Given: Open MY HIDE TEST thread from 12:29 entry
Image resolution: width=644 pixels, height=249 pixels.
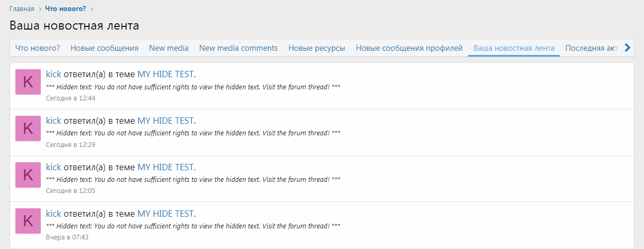Looking at the screenshot, I should coord(166,121).
